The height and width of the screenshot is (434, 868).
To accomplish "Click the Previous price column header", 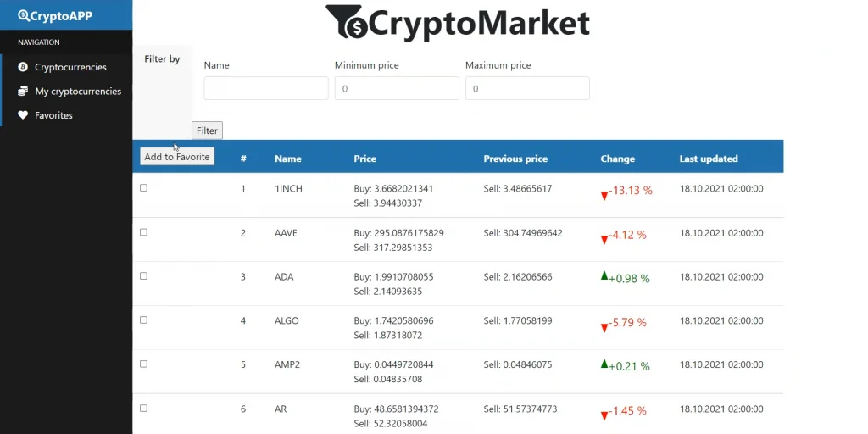I will [515, 159].
